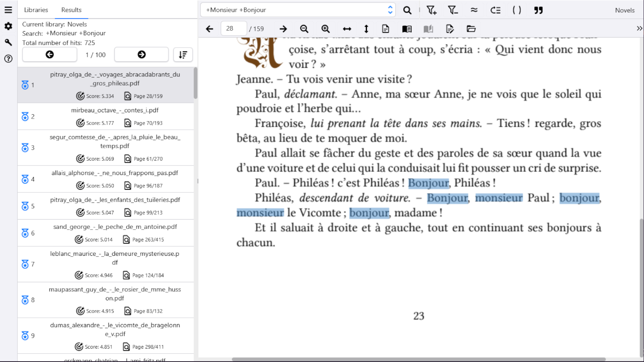Go to next PDF page
The width and height of the screenshot is (644, 362).
pyautogui.click(x=283, y=29)
